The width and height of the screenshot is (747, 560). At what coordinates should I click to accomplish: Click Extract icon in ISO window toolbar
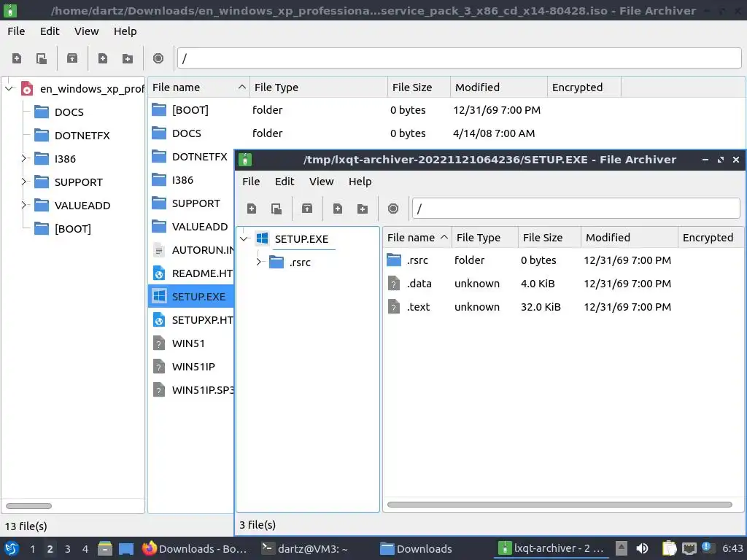pyautogui.click(x=72, y=58)
